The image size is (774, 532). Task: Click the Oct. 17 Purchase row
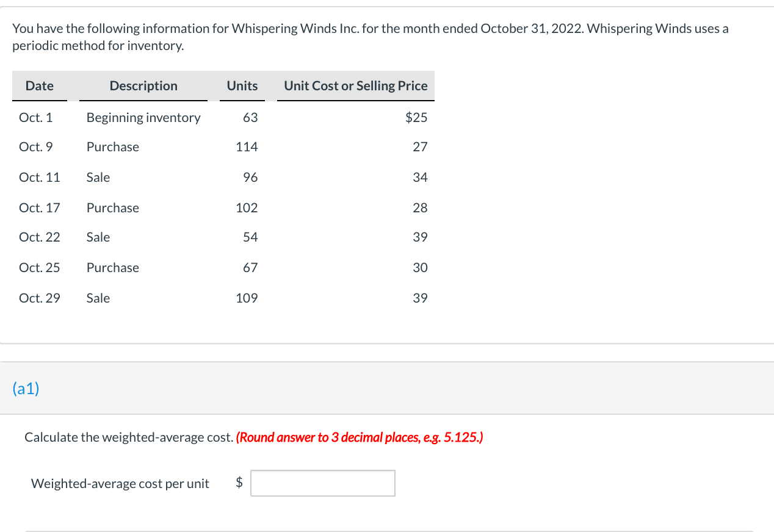[112, 207]
